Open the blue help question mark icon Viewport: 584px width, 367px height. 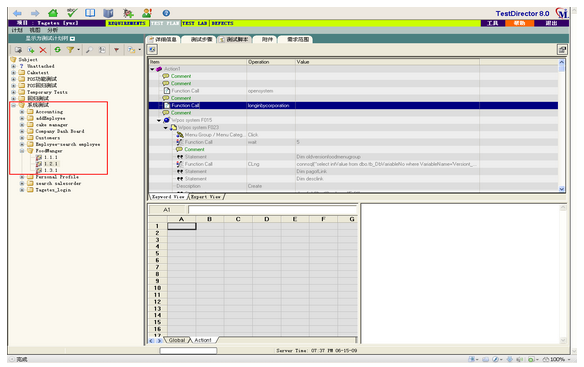coord(166,13)
